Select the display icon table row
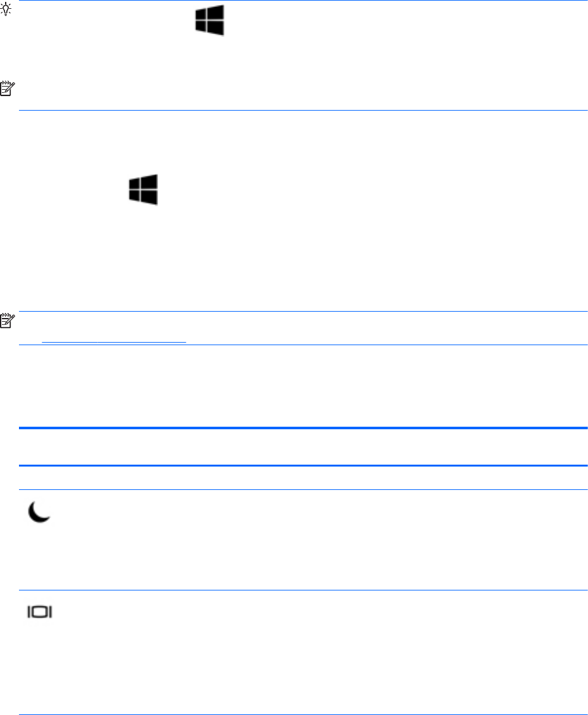The image size is (588, 715). coord(303,652)
